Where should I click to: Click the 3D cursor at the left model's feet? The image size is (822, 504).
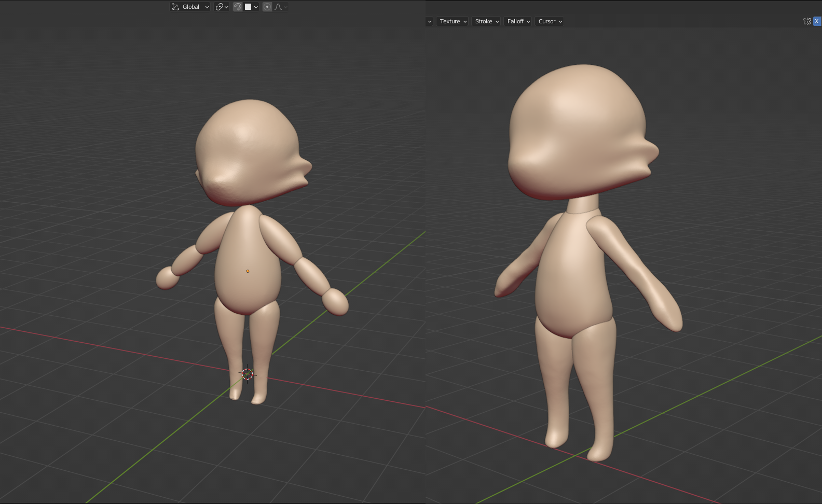pos(248,374)
